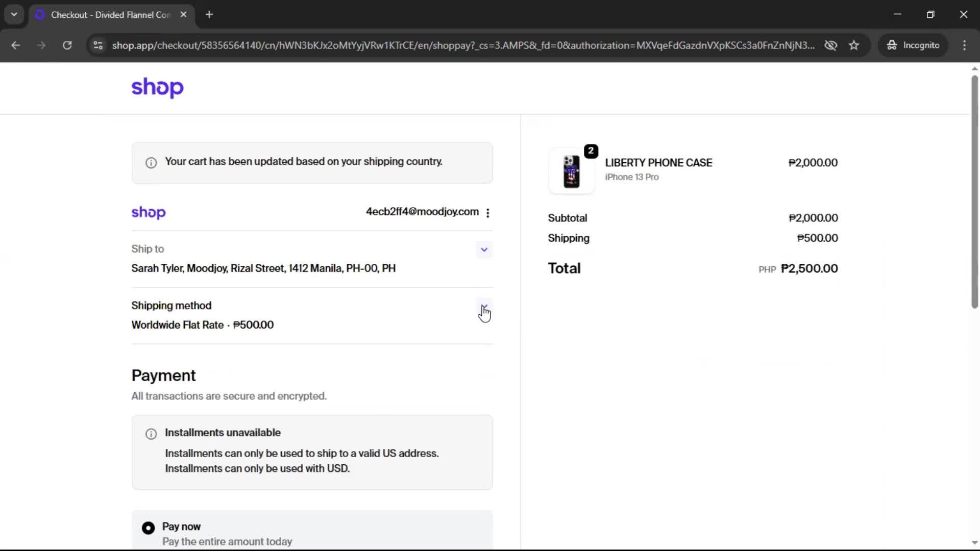Open the tab search dropdown arrow
Viewport: 980px width, 551px height.
14,14
